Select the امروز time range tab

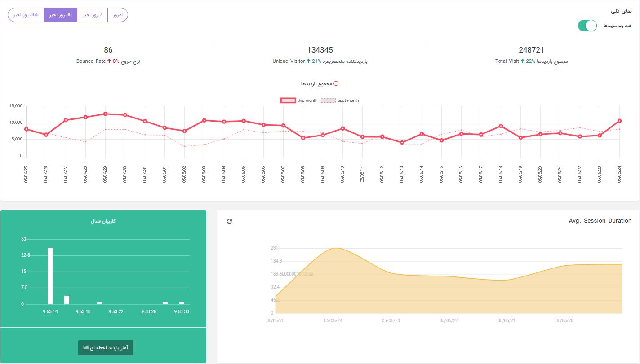(118, 15)
